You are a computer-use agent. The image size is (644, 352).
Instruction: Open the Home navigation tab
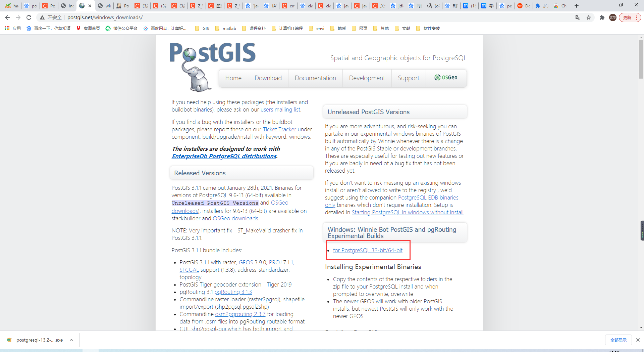pyautogui.click(x=233, y=78)
